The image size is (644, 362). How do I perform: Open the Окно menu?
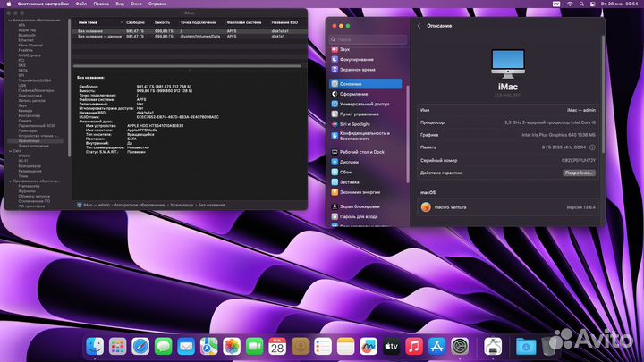click(136, 4)
